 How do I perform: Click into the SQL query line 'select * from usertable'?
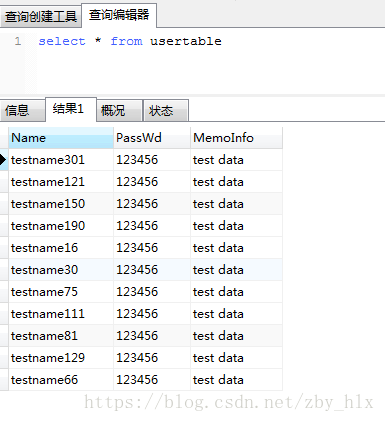(x=130, y=41)
